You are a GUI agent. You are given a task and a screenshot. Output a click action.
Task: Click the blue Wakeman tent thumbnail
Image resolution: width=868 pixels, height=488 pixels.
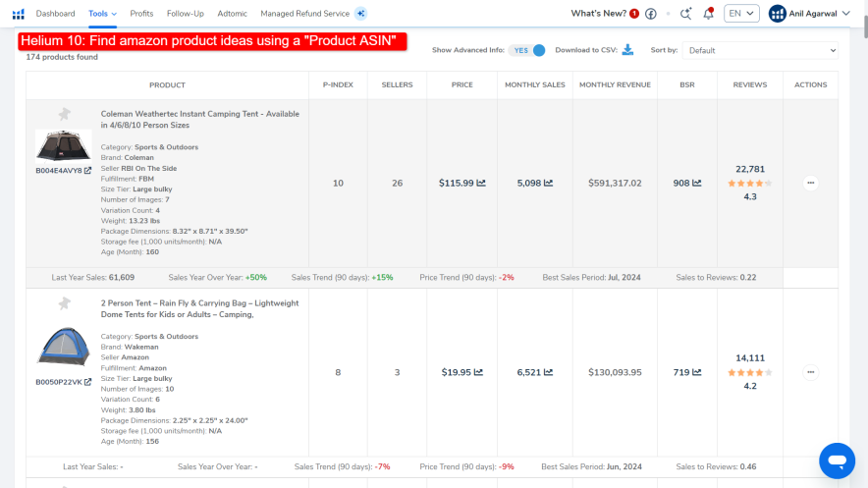(63, 347)
